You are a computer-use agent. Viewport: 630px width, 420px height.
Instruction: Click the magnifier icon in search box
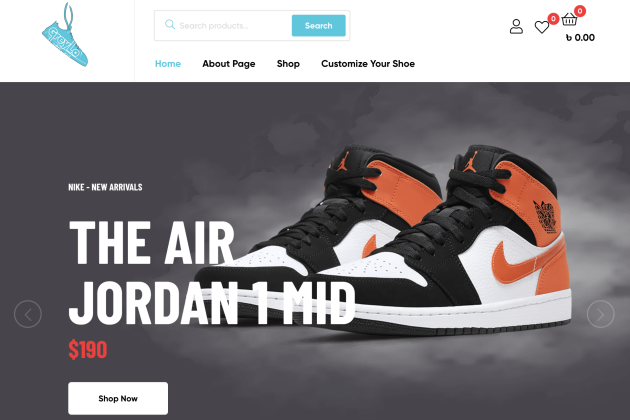(x=170, y=25)
